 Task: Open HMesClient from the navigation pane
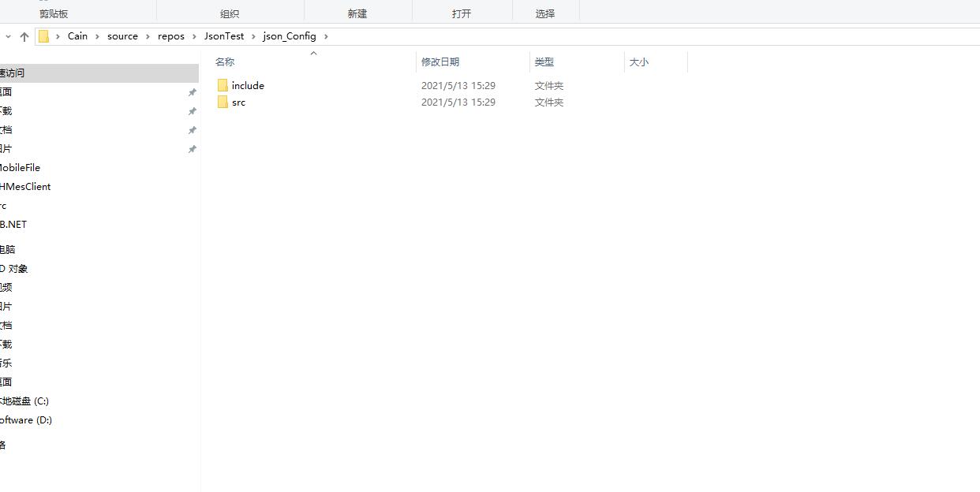tap(25, 186)
